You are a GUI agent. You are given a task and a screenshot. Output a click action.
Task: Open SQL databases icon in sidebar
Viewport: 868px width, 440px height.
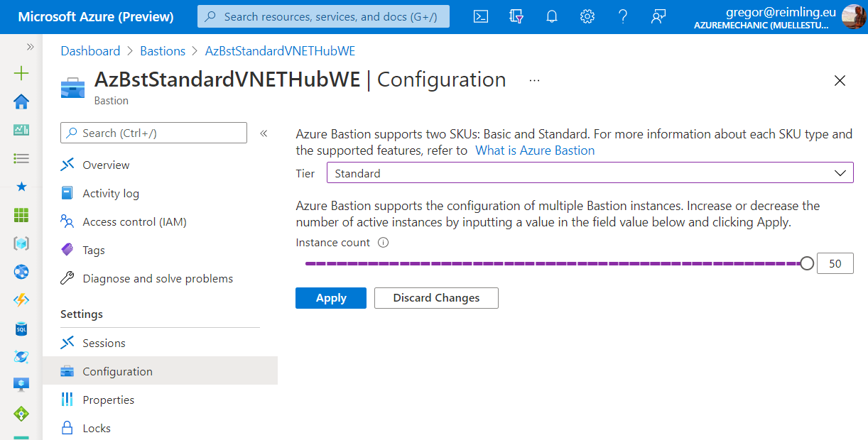21,329
